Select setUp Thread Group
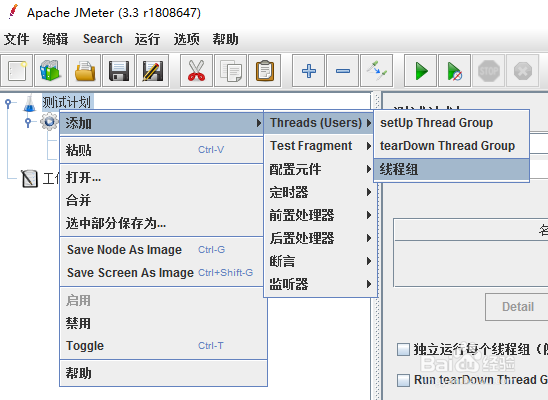The image size is (548, 400). (x=452, y=123)
